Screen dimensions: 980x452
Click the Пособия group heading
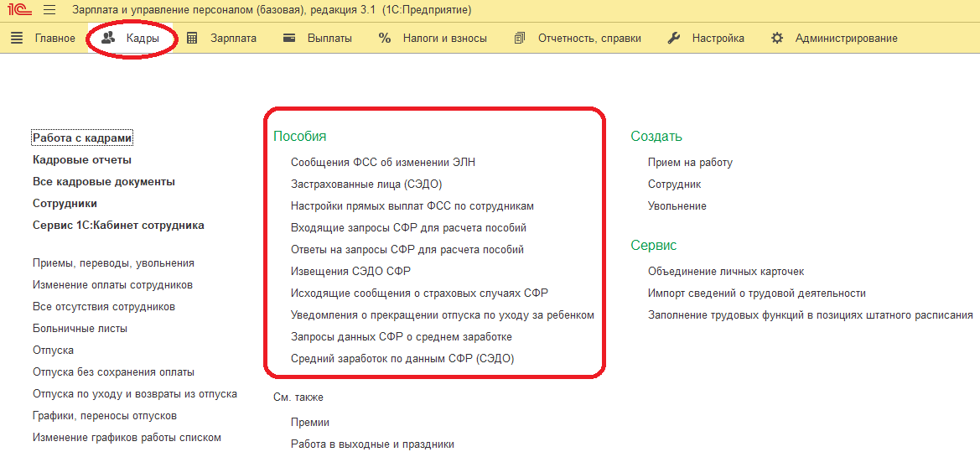click(x=300, y=137)
